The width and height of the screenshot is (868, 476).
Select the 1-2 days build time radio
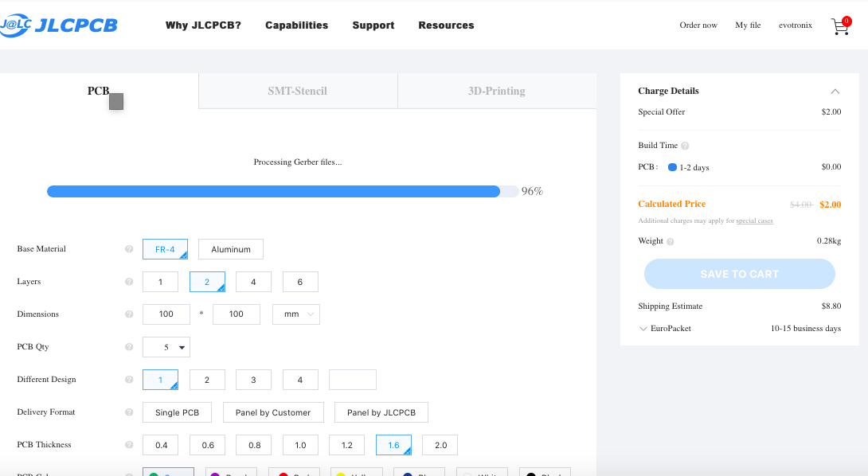[x=672, y=167]
